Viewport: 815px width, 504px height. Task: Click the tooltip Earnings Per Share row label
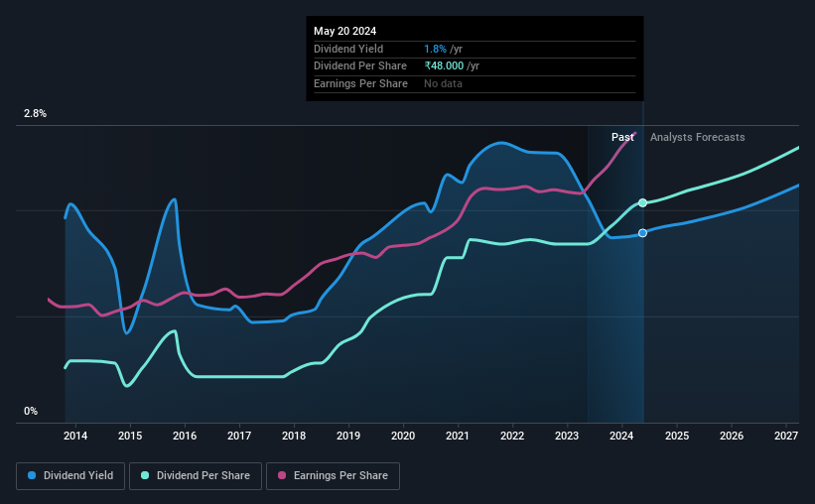pyautogui.click(x=360, y=83)
